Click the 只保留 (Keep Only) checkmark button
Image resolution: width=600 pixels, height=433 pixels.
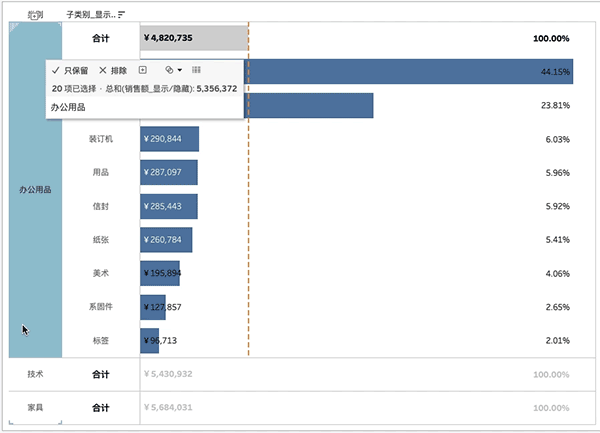point(70,71)
